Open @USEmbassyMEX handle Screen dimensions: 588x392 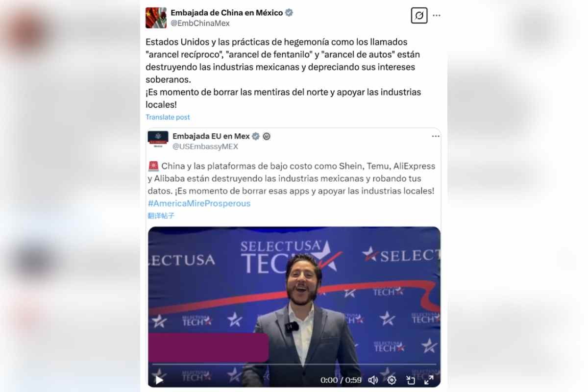(x=205, y=146)
